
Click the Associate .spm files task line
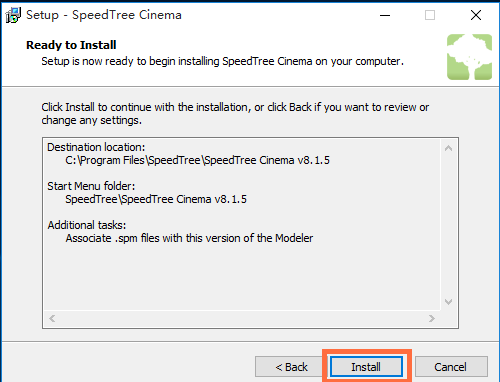(x=189, y=238)
